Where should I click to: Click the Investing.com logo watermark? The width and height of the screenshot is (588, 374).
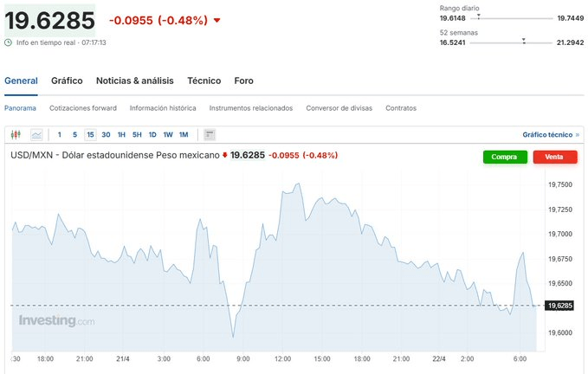click(x=57, y=321)
